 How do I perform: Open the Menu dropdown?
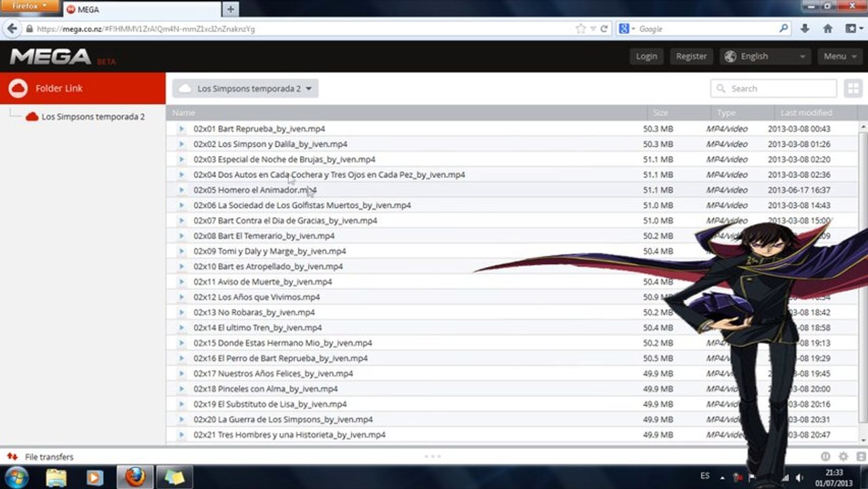(839, 56)
